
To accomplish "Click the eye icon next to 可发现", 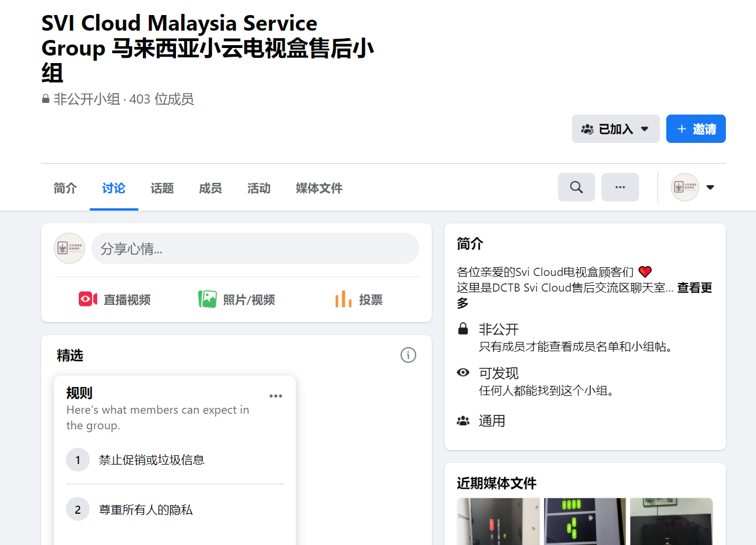I will click(x=463, y=372).
